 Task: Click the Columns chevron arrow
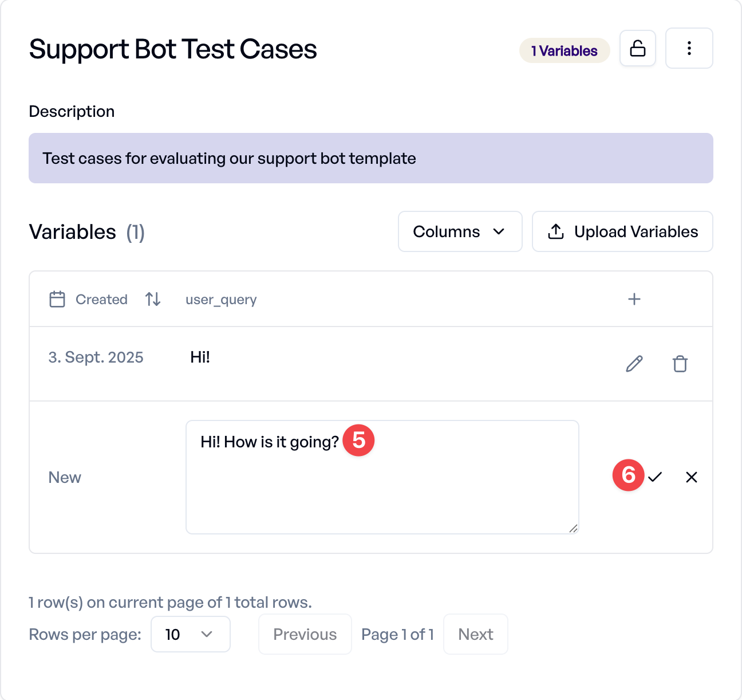click(x=499, y=231)
